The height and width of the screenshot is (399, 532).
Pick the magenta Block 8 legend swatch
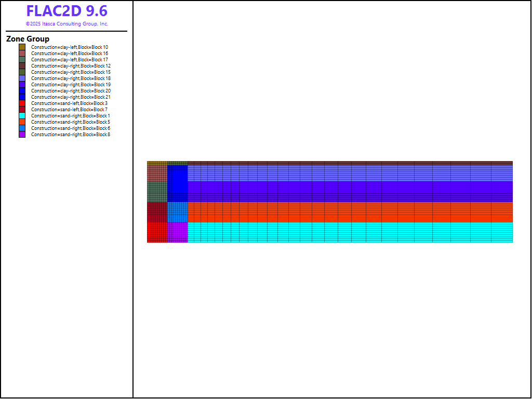[x=22, y=135]
